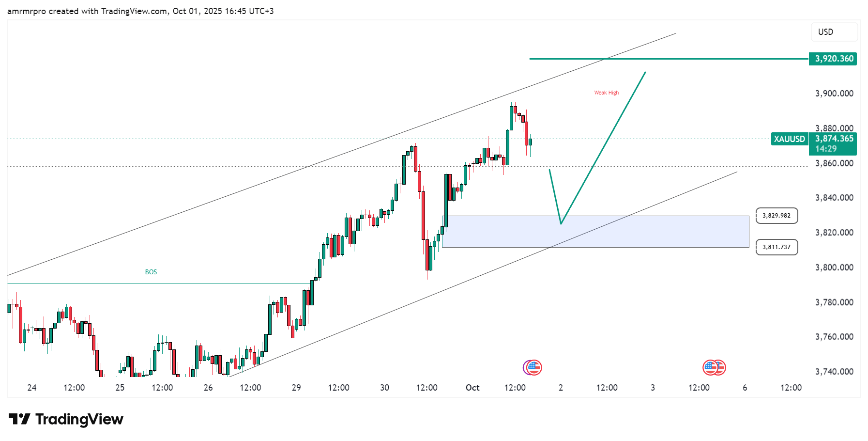Viewport: 868px width, 441px height.
Task: Click the Oct date on time axis
Action: (x=472, y=388)
